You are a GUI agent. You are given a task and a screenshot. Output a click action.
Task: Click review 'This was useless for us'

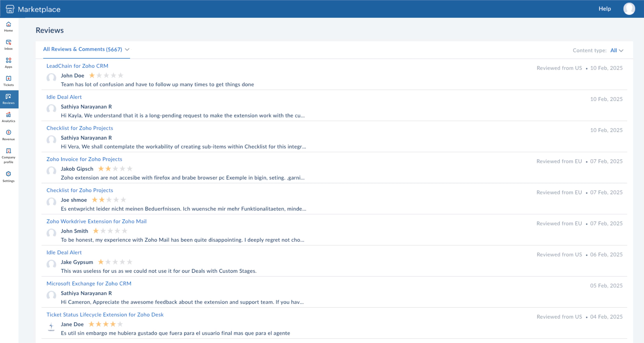pos(159,271)
